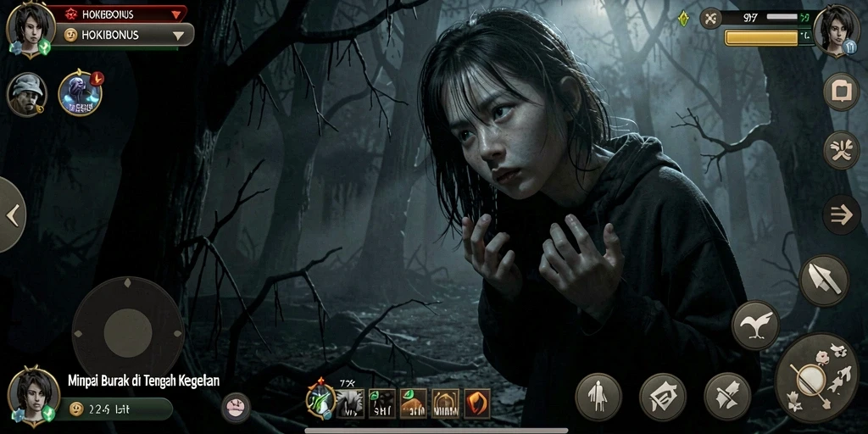Click the green gem indicator at top

[x=684, y=19]
